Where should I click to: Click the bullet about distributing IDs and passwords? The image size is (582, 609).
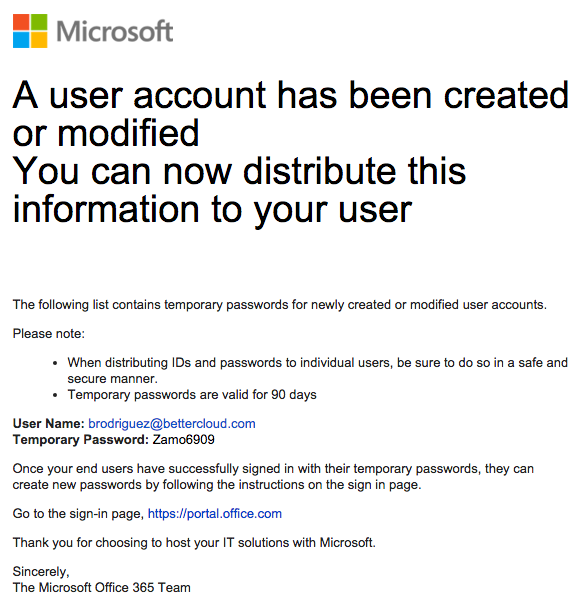tap(317, 370)
